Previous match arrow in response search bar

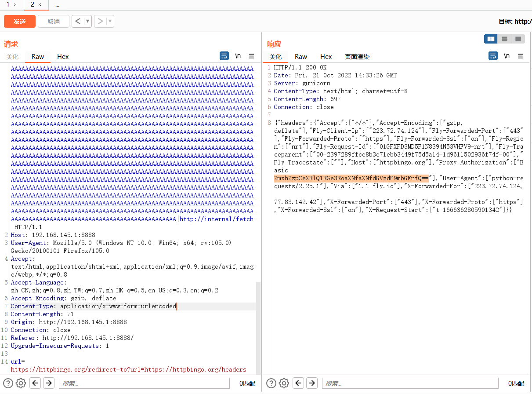tap(298, 383)
